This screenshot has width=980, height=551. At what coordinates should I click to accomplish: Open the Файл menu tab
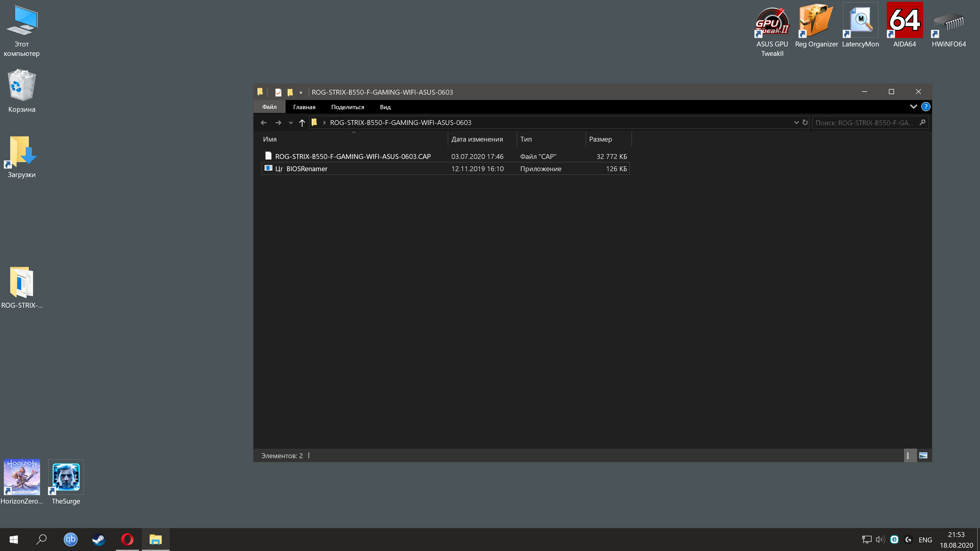click(x=269, y=107)
